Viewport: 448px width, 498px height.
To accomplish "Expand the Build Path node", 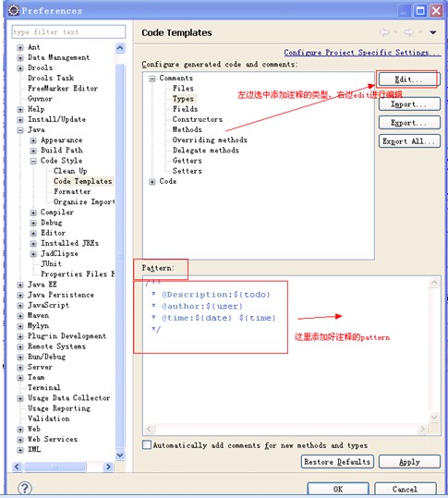I will (x=33, y=151).
